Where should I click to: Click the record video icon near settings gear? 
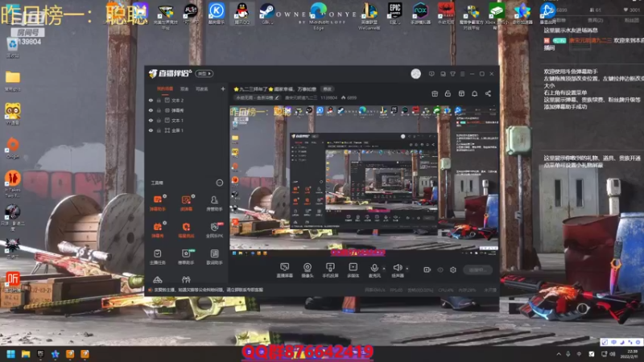pyautogui.click(x=427, y=269)
